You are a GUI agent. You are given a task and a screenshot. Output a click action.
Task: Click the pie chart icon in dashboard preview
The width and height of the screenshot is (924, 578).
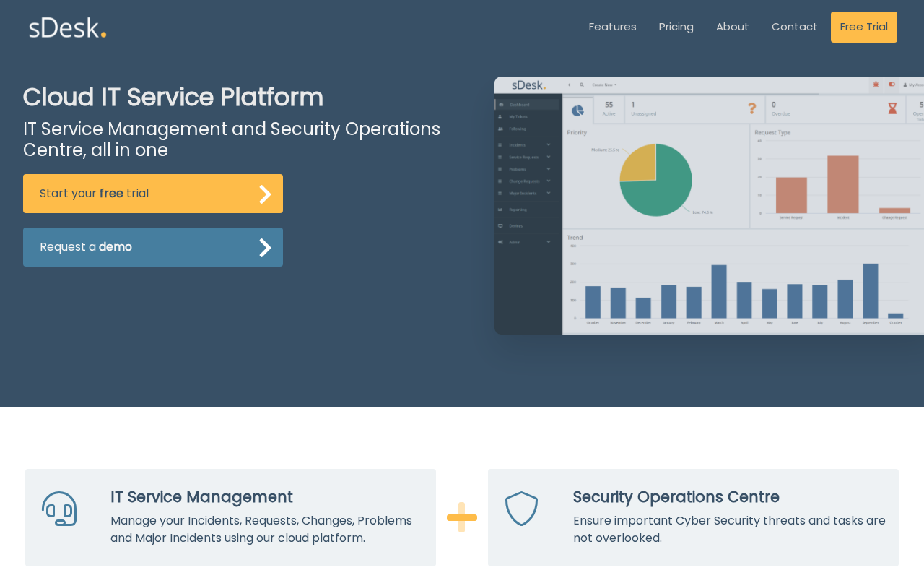(577, 111)
